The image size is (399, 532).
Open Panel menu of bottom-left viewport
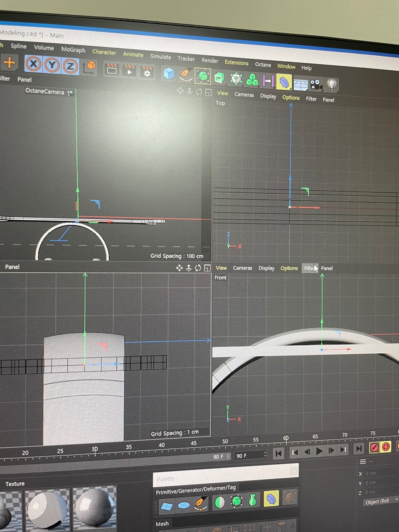tap(12, 267)
